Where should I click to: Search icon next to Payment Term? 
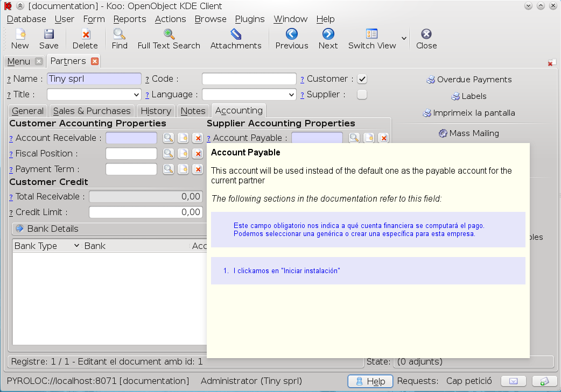[x=168, y=169]
